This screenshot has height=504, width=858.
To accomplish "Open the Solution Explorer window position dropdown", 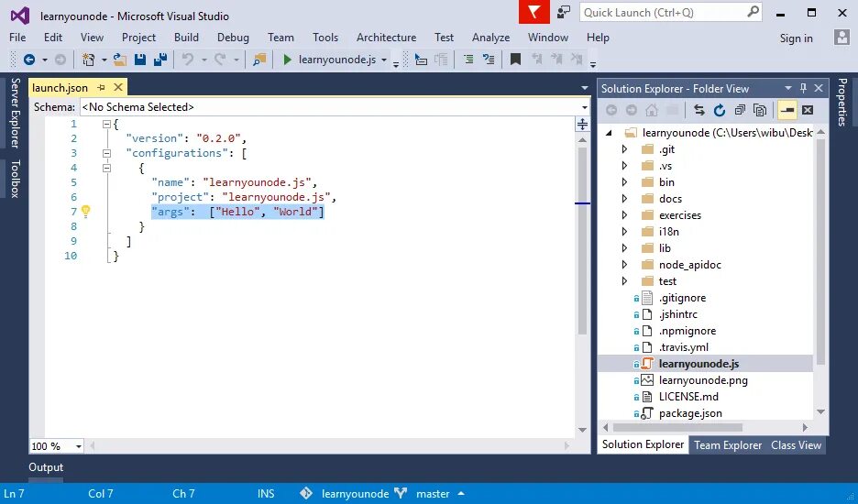I will click(788, 88).
